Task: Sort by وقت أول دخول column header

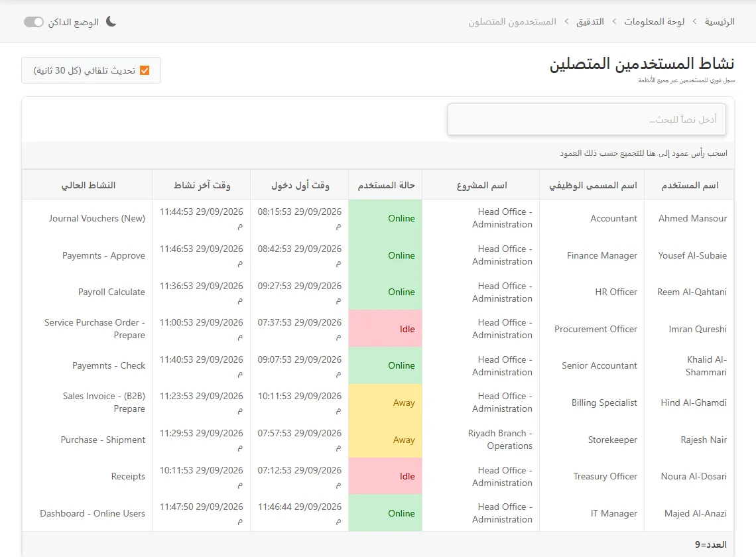Action: [x=300, y=185]
